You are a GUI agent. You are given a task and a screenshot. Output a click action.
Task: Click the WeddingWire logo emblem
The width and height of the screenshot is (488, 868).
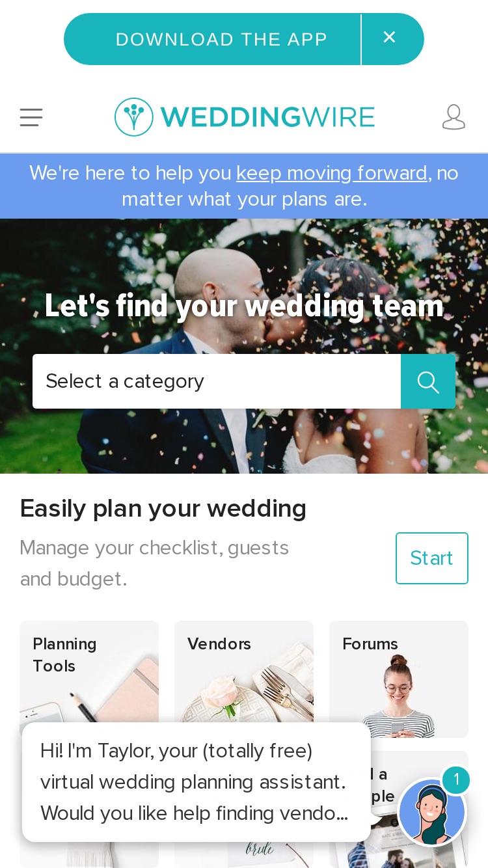tap(134, 117)
